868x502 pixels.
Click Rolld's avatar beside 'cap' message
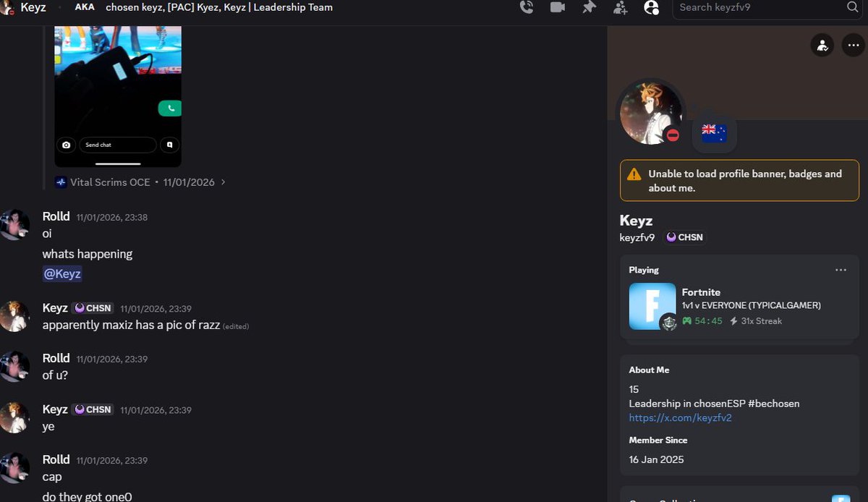coord(15,468)
